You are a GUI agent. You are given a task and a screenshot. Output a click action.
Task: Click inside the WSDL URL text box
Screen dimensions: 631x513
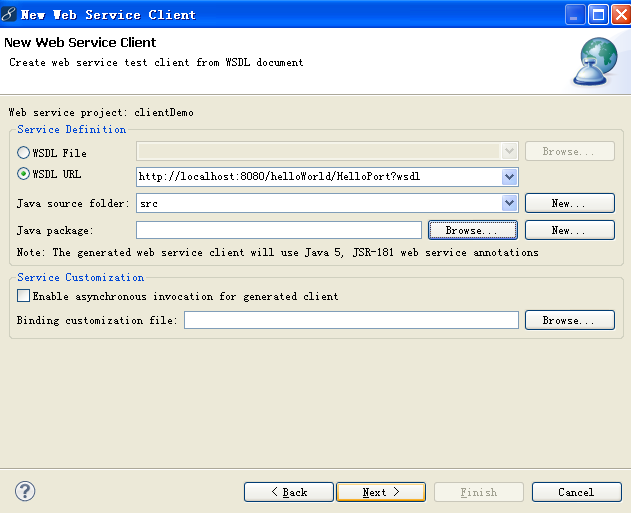click(x=318, y=177)
